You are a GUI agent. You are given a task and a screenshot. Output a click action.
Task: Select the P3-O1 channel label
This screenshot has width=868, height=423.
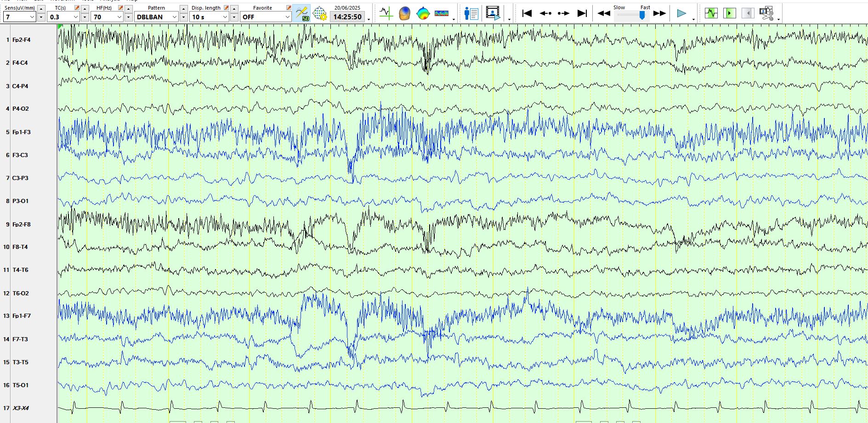click(20, 201)
